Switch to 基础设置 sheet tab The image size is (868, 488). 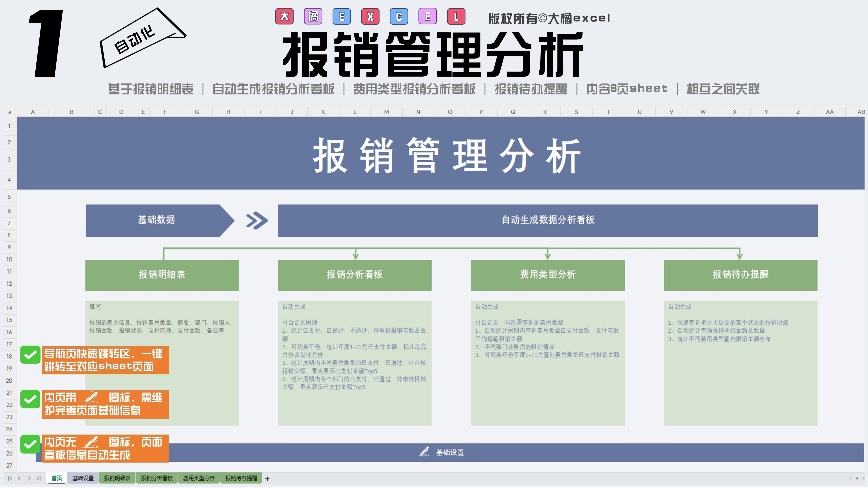point(83,478)
